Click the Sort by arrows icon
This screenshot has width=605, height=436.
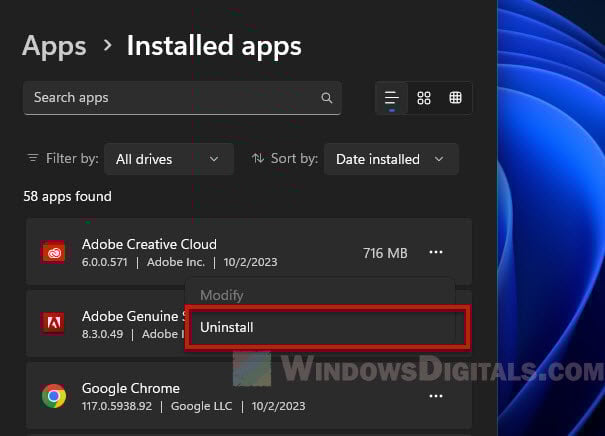point(258,158)
